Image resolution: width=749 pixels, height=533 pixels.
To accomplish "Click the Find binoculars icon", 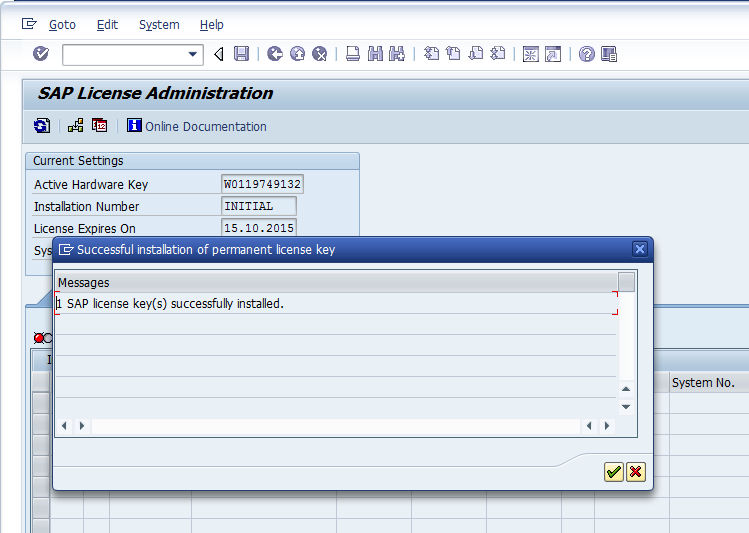I will pos(375,54).
